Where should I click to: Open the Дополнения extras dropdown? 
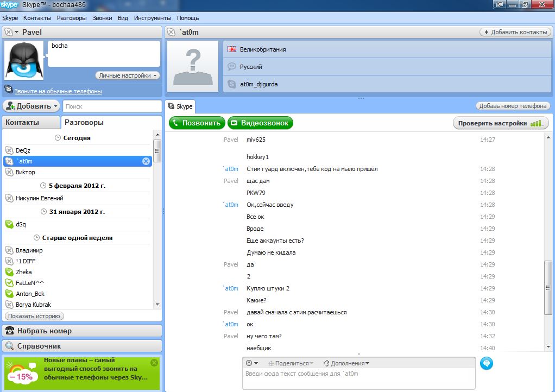(346, 363)
